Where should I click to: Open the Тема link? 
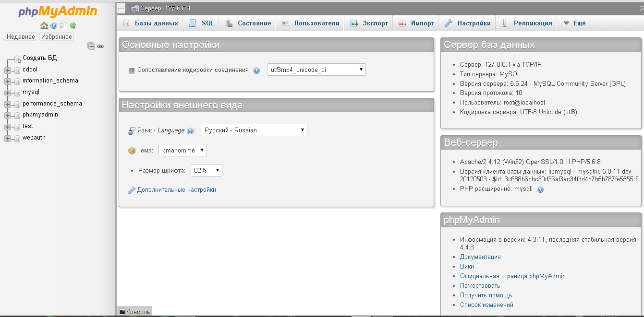pos(145,150)
